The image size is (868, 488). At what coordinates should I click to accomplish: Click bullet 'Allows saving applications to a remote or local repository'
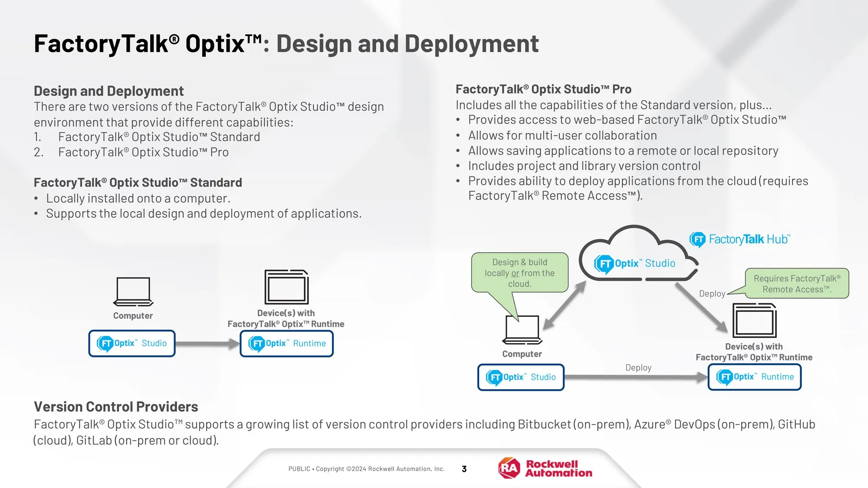coord(617,151)
